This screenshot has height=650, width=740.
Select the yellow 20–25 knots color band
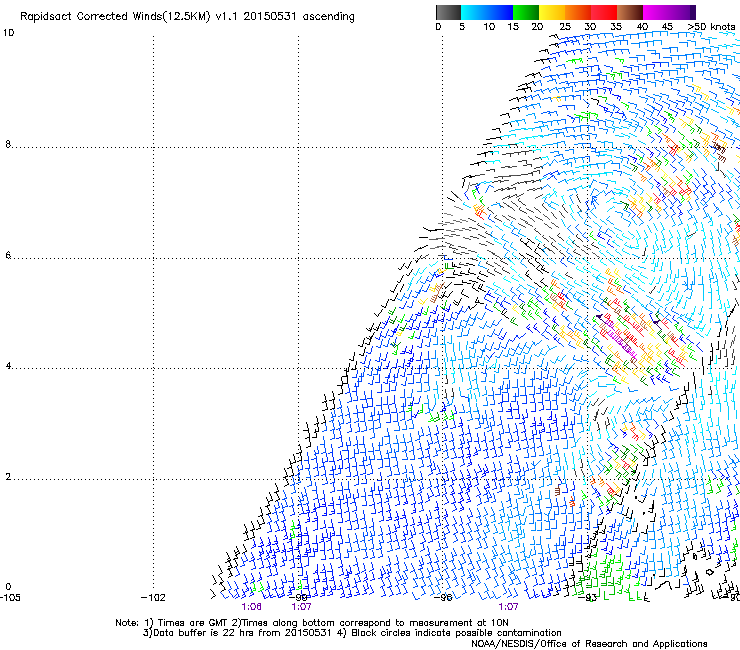point(552,12)
